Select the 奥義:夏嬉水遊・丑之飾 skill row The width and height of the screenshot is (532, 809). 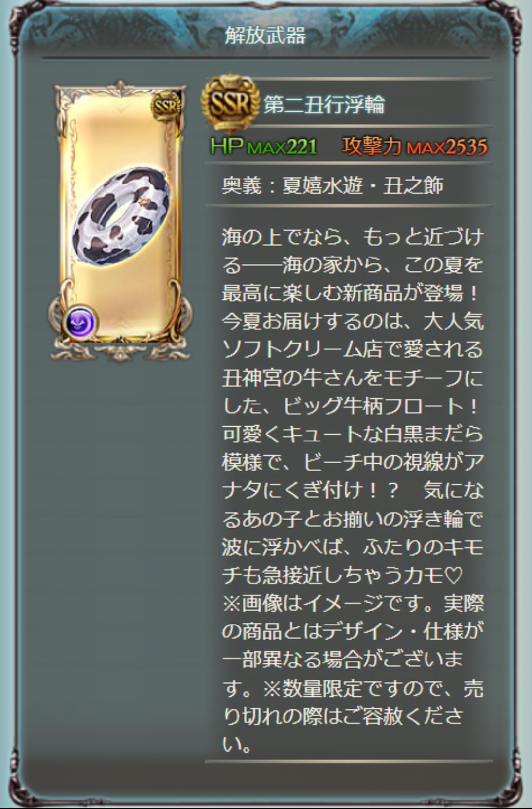pyautogui.click(x=348, y=185)
